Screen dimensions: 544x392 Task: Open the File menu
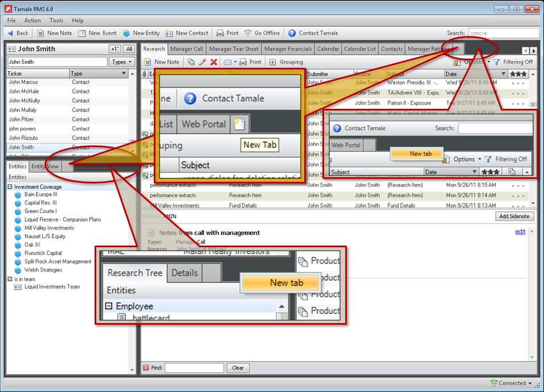point(11,21)
